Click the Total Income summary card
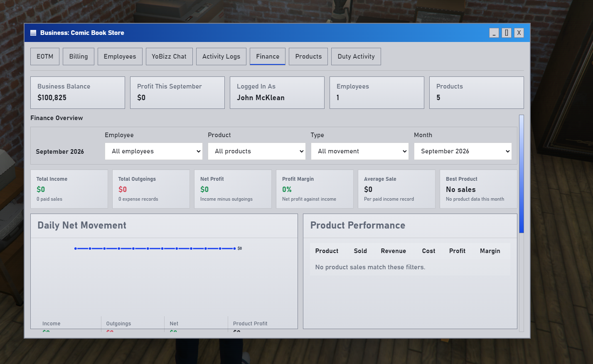 [69, 189]
